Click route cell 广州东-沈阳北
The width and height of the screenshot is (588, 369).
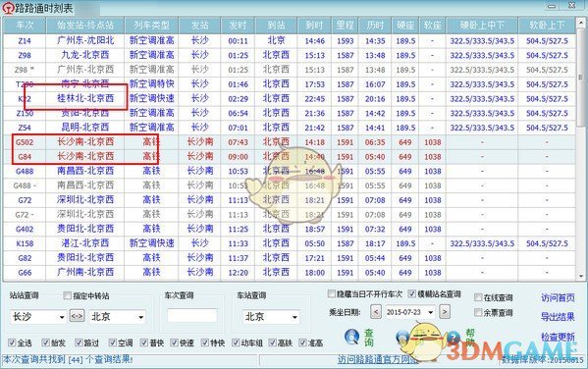pos(85,40)
